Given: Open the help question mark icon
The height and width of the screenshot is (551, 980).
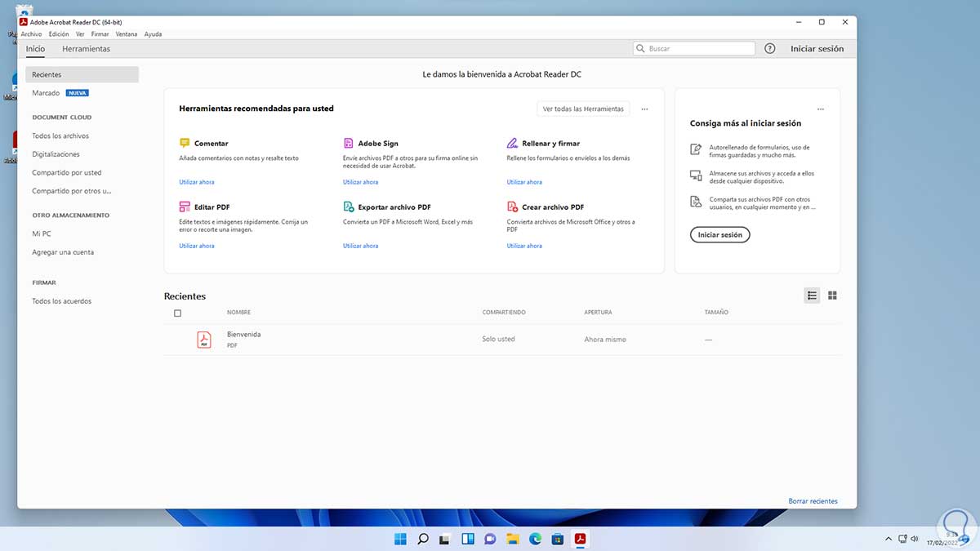Looking at the screenshot, I should 769,49.
